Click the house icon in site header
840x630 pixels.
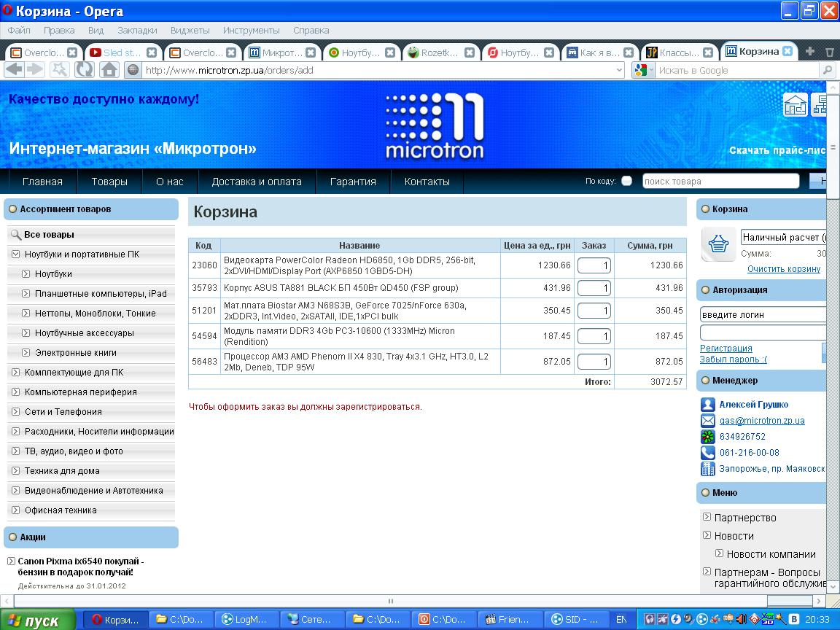click(795, 104)
